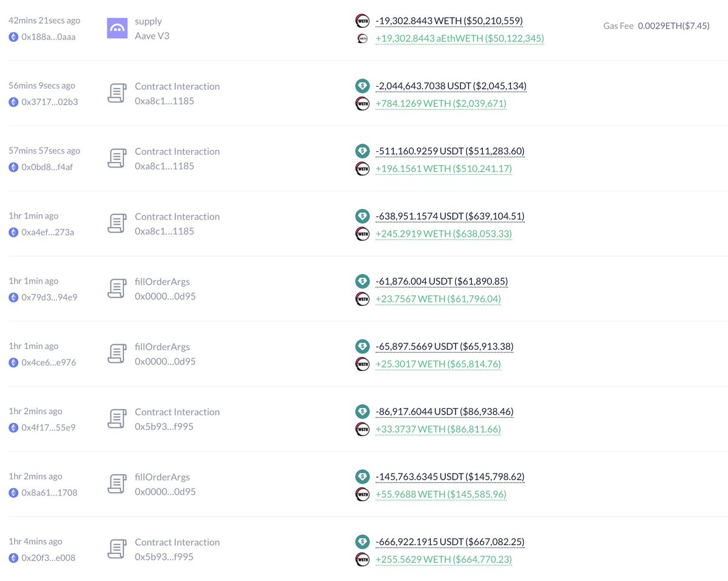Click the USDT icon beside -2,044,643.7038 USDT
Image resolution: width=728 pixels, height=581 pixels.
(362, 86)
